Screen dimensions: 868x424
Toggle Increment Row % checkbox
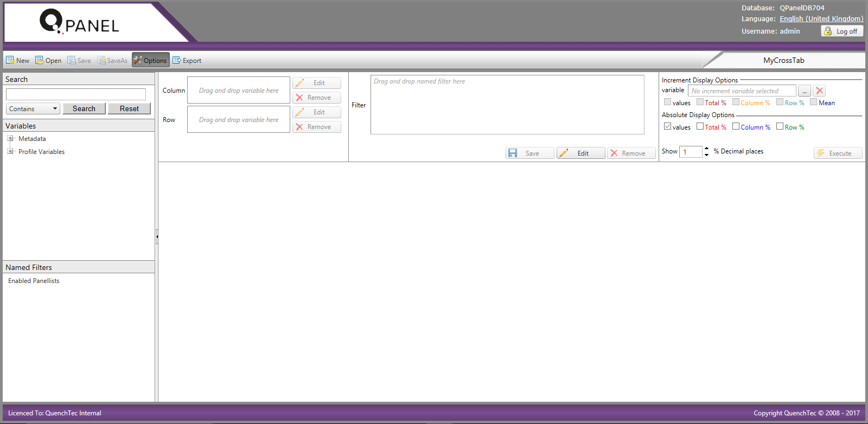pos(780,102)
